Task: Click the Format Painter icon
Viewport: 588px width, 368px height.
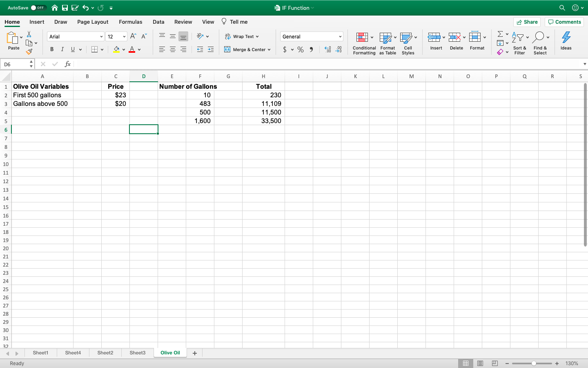Action: tap(30, 52)
